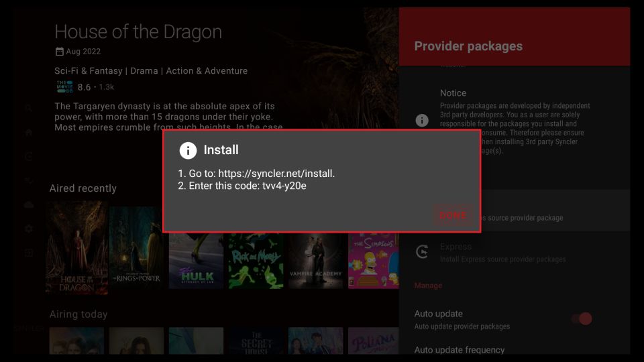Click the syncler.net/install URL text

[276, 174]
